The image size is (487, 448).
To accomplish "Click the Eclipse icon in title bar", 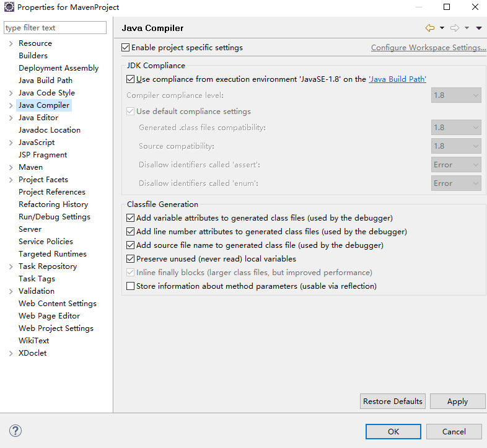I will coord(9,7).
